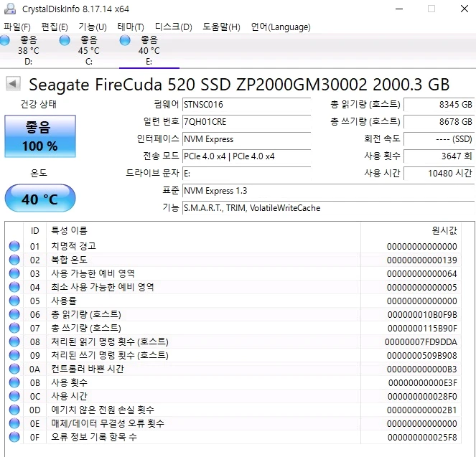Click total host writes value 8678 GB
Viewport: 476px width, 457px height.
[x=439, y=122]
